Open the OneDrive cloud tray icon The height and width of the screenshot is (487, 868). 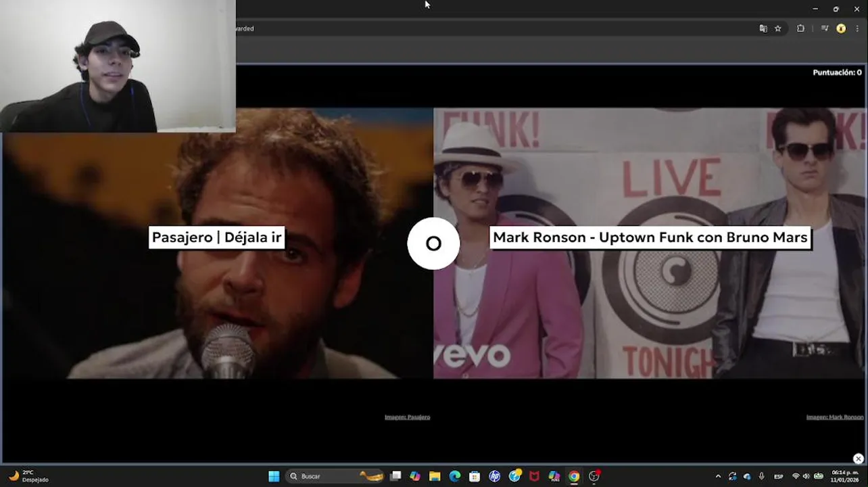[x=747, y=476]
